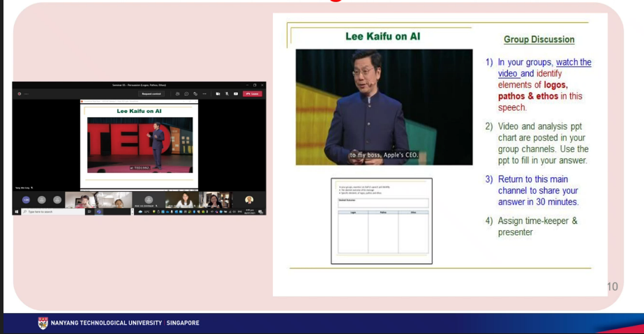Click the TED video in shared screen
The image size is (644, 334).
[x=140, y=144]
